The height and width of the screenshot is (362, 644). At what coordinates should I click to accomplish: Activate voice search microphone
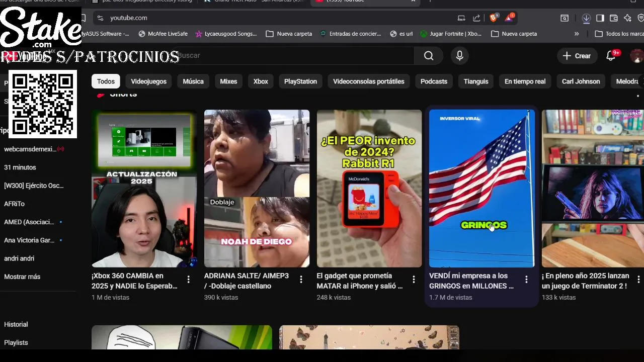pos(459,56)
